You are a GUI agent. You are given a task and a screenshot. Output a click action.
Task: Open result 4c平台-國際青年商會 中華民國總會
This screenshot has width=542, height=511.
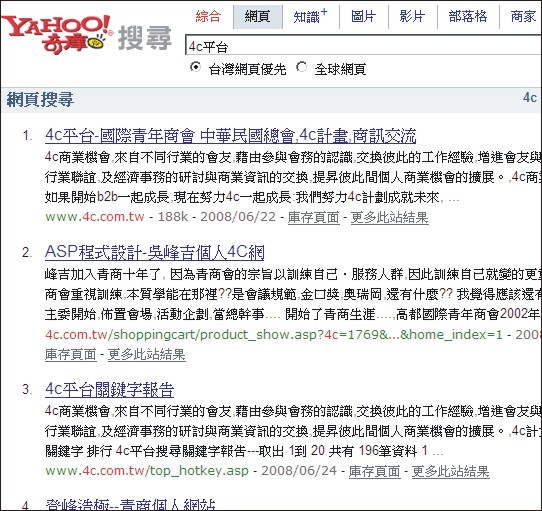point(231,136)
